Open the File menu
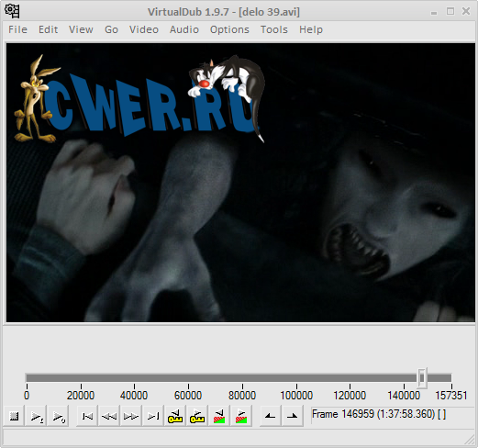The height and width of the screenshot is (448, 478). (x=17, y=29)
